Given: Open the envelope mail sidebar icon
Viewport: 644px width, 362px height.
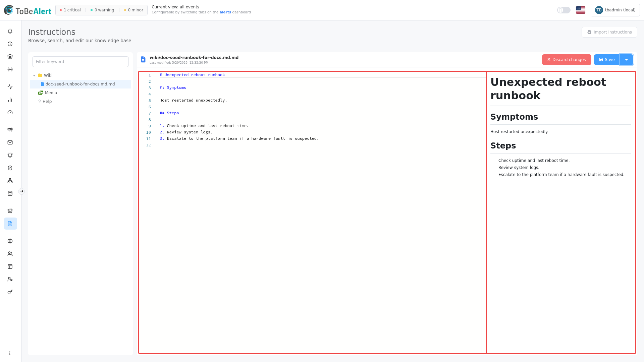Looking at the screenshot, I should [x=10, y=142].
